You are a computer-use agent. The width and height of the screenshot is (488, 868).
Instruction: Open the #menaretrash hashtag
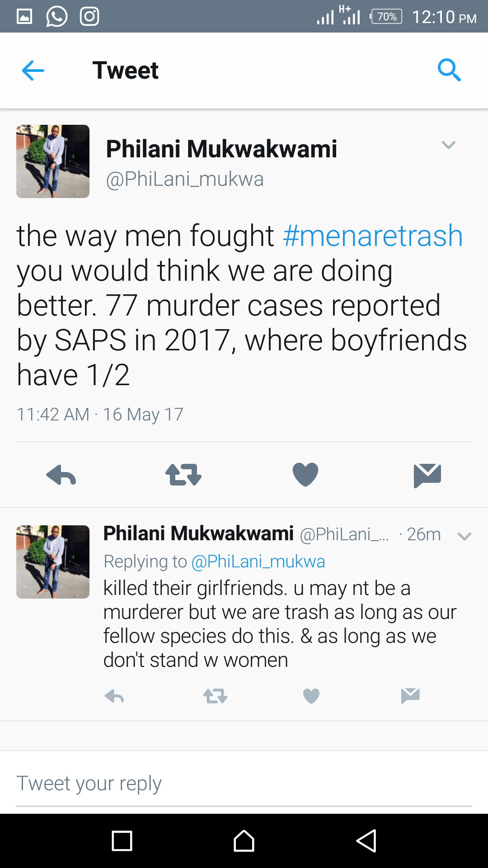coord(373,236)
